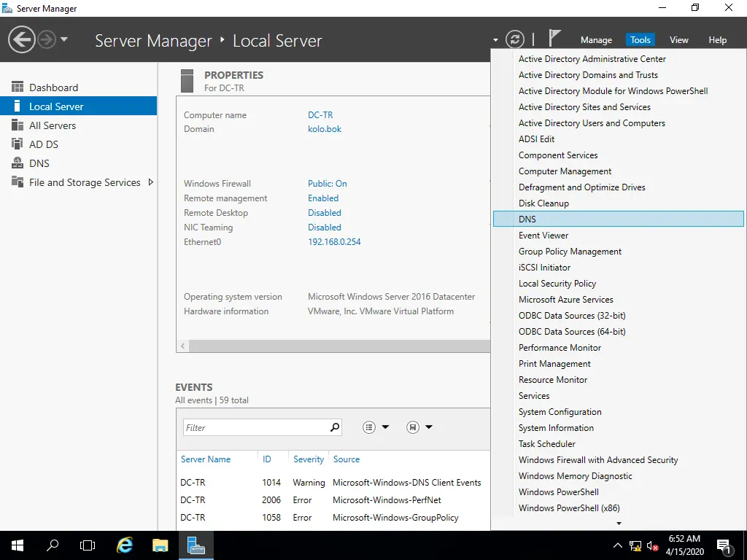This screenshot has height=560, width=747.
Task: Sort events by Server Name column
Action: (x=205, y=459)
